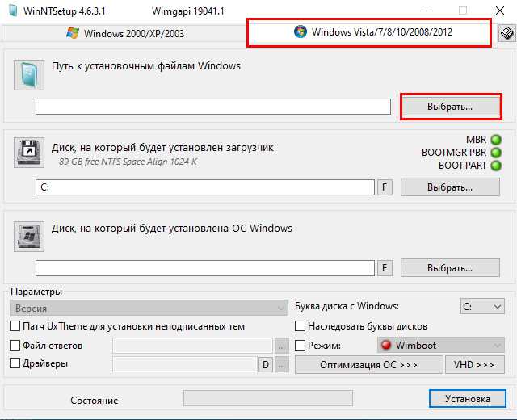Click browse button for Драйверы path
Viewport: 517px width, 420px height.
click(282, 365)
